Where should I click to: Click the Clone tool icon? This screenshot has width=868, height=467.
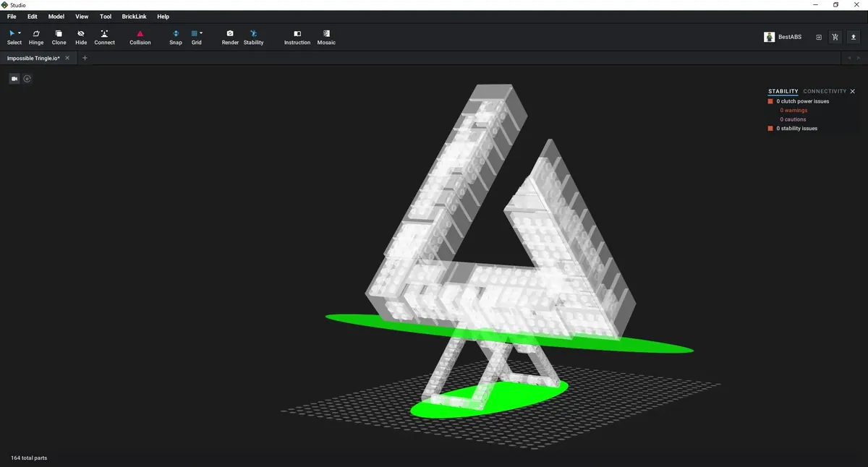click(59, 37)
